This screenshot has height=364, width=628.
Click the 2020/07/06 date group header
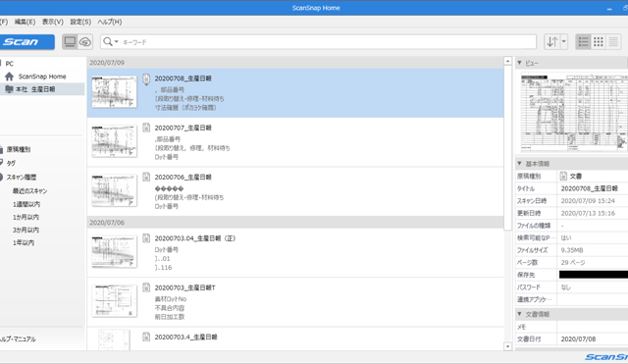[295, 223]
